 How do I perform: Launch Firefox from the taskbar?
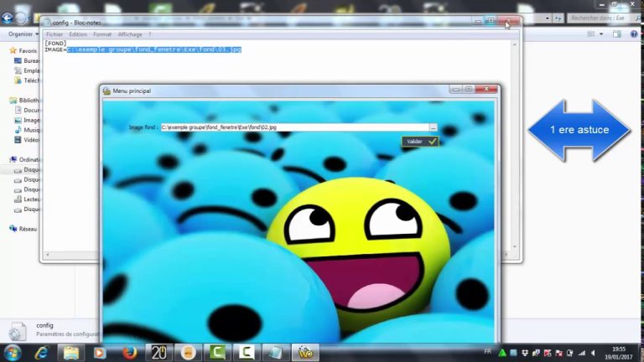coord(129,352)
